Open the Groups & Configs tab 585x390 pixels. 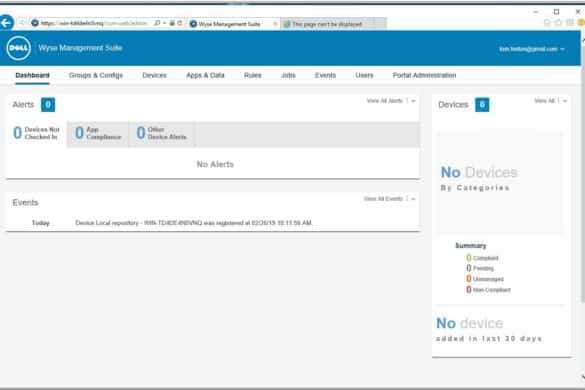(x=96, y=75)
